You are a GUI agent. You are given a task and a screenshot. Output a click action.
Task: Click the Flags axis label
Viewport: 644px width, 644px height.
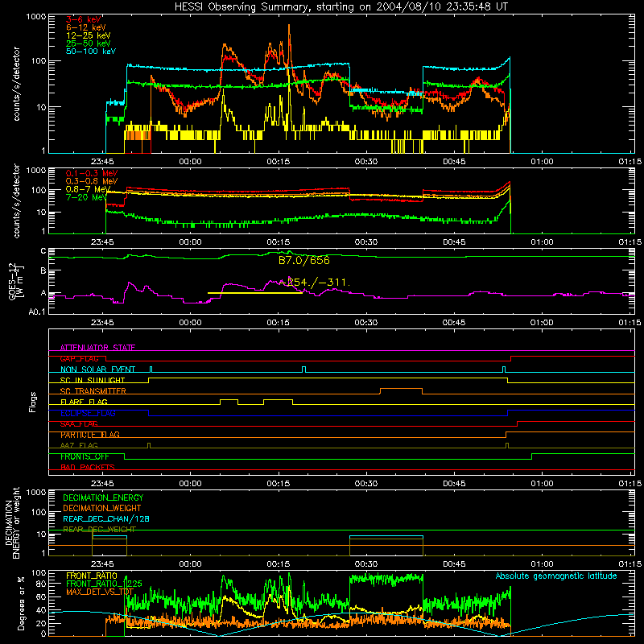(x=33, y=402)
